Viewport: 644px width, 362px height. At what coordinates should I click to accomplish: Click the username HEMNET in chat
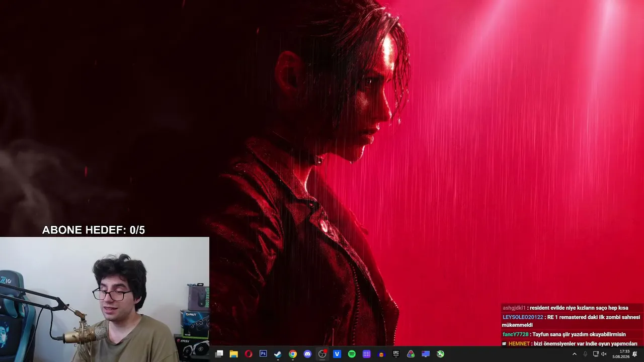(519, 344)
